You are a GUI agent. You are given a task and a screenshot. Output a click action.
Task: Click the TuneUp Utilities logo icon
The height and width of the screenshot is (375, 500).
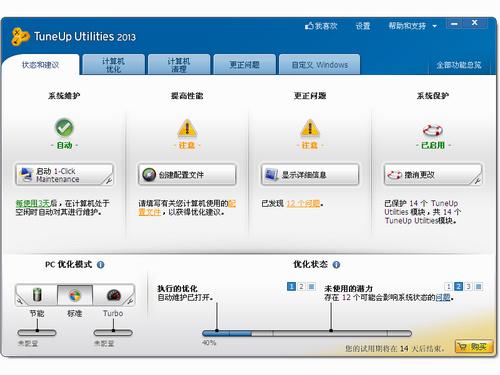(x=21, y=36)
